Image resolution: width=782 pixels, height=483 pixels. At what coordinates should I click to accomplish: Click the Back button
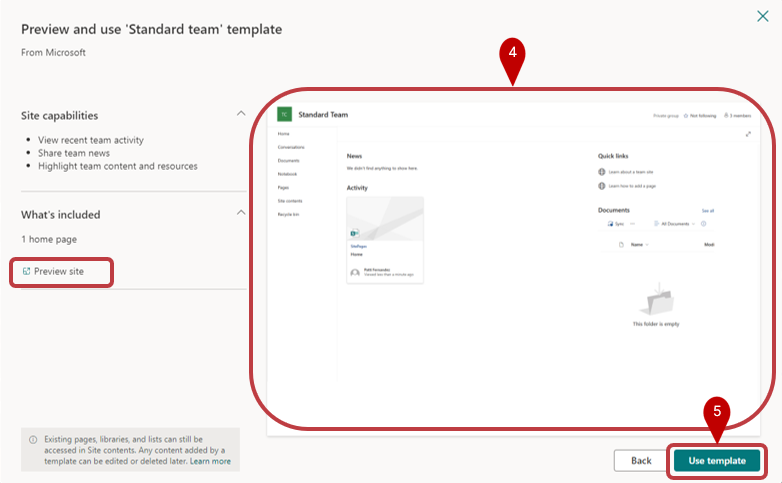(641, 460)
